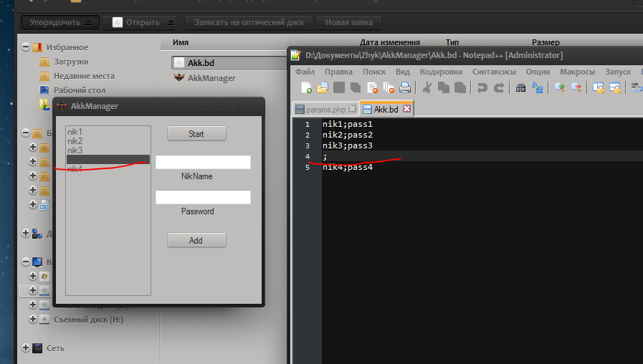Expand the Сеть tree node

27,348
